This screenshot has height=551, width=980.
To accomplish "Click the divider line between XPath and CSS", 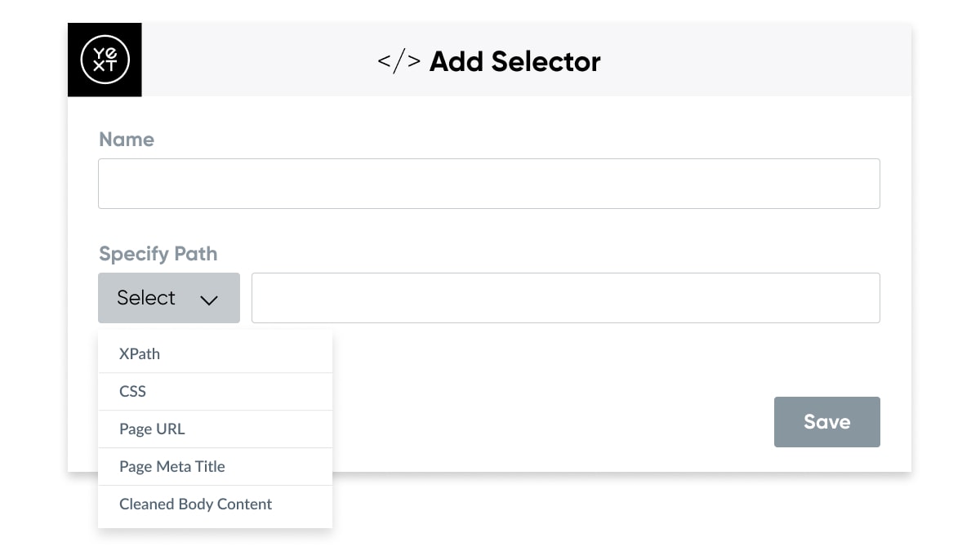I will pyautogui.click(x=215, y=373).
